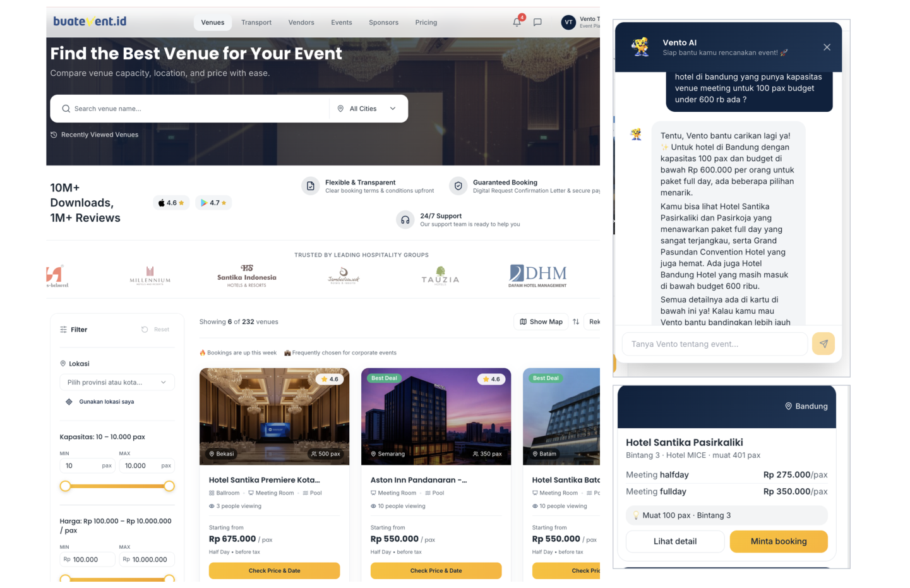Close the Vento AI chat panel
The width and height of the screenshot is (910, 588).
(827, 47)
